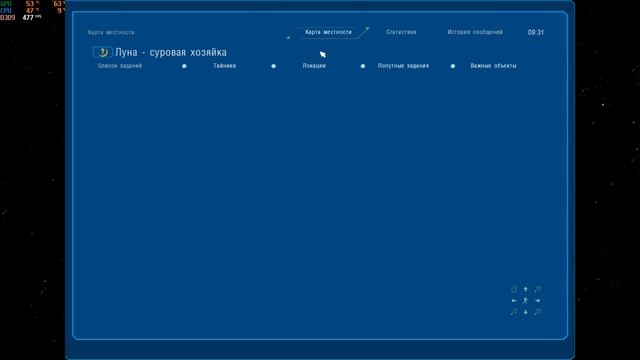Toggle the Тайники map filter dot
The height and width of the screenshot is (360, 640).
184,66
